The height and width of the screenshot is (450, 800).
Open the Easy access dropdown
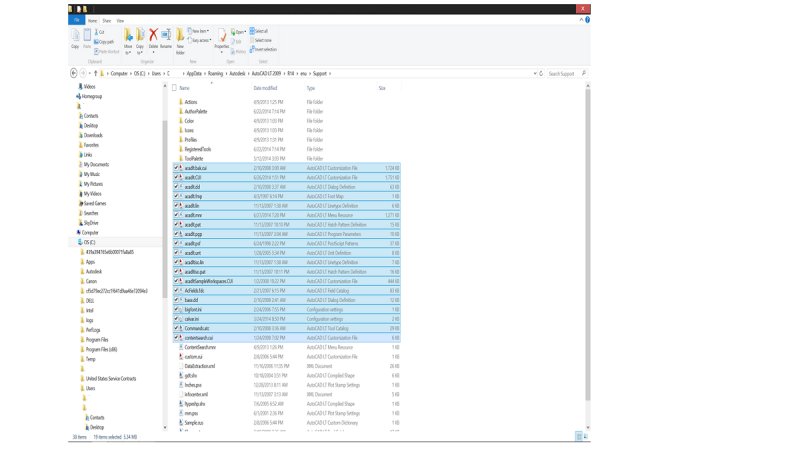tap(200, 39)
